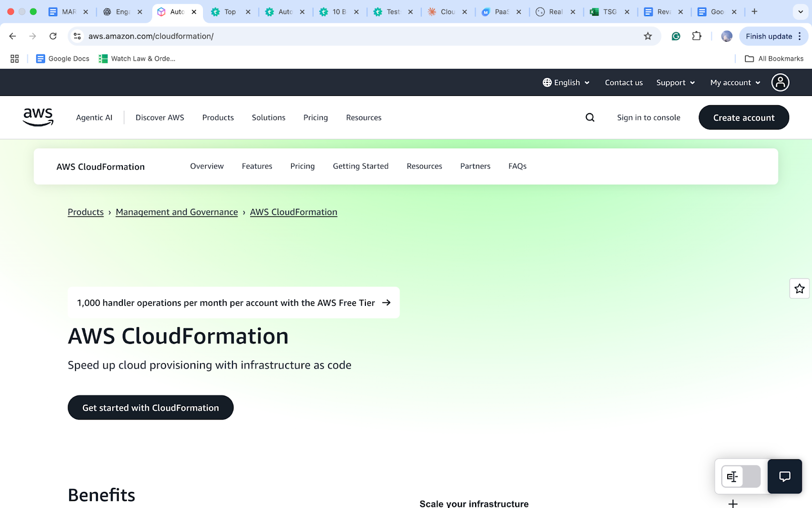Open the Grammarly extension icon
Image resolution: width=812 pixels, height=508 pixels.
pyautogui.click(x=675, y=36)
